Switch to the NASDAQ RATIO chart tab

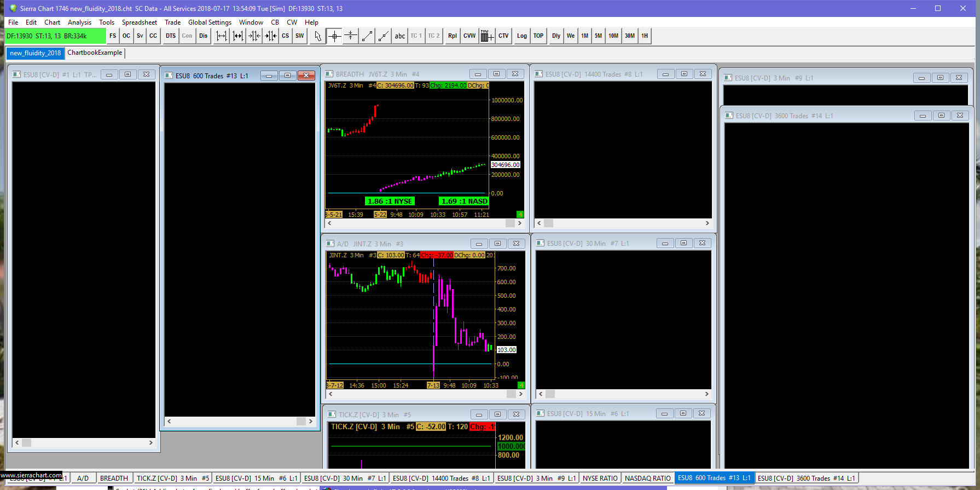pos(648,479)
